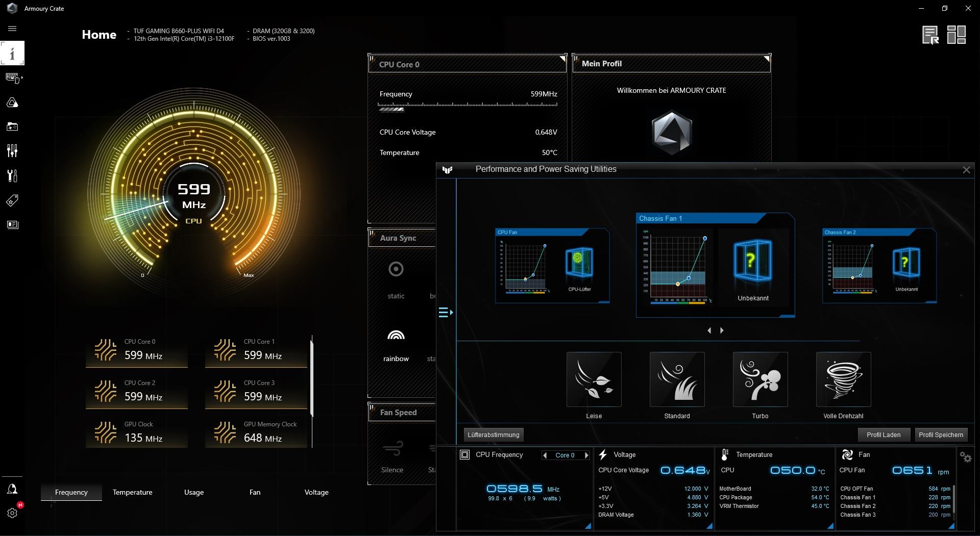Click the top point on Chassis Fan 1 curve
Viewport: 980px width, 536px height.
click(x=705, y=238)
